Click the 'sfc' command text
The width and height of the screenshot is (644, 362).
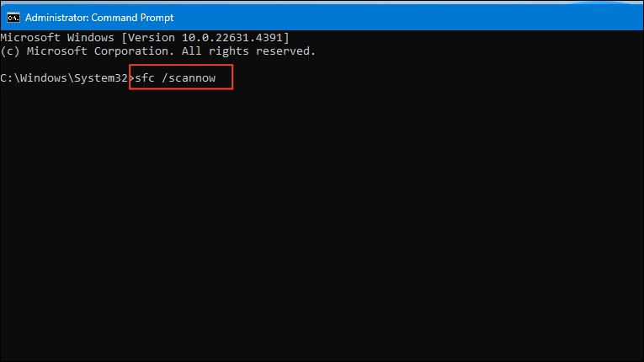pyautogui.click(x=145, y=77)
